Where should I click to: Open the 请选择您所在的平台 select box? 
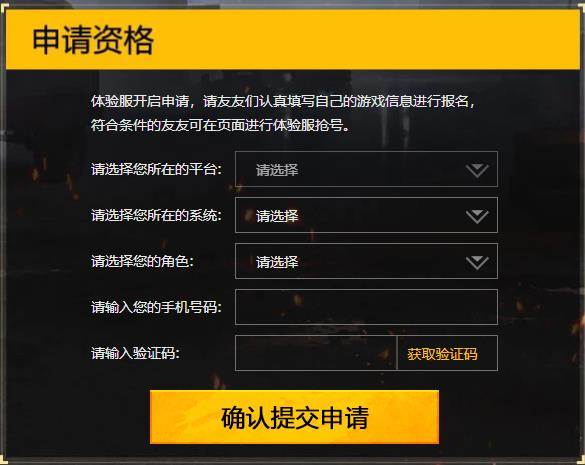click(366, 169)
